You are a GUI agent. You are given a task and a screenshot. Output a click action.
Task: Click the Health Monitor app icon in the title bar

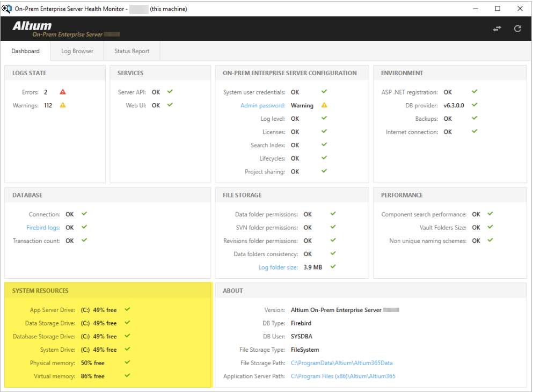pos(6,9)
